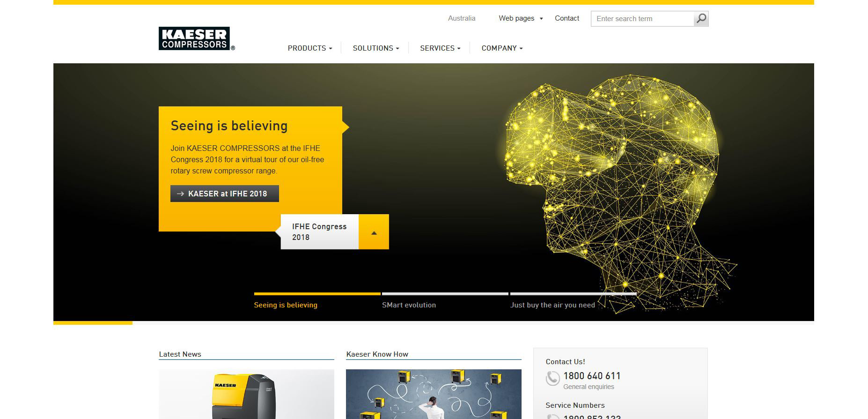Expand the Company dropdown menu

point(502,48)
